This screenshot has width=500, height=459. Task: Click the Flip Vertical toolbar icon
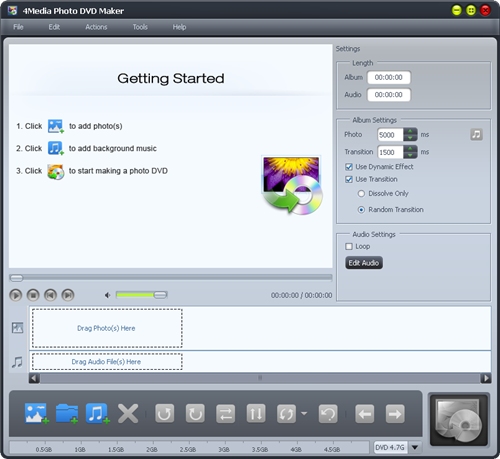click(x=256, y=414)
